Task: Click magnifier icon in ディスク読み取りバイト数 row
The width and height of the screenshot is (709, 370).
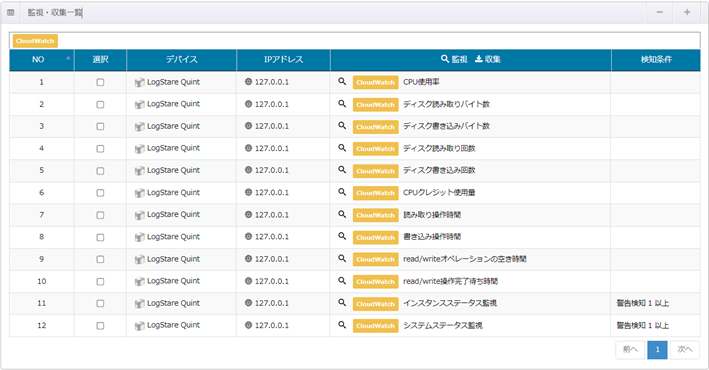Action: click(342, 104)
